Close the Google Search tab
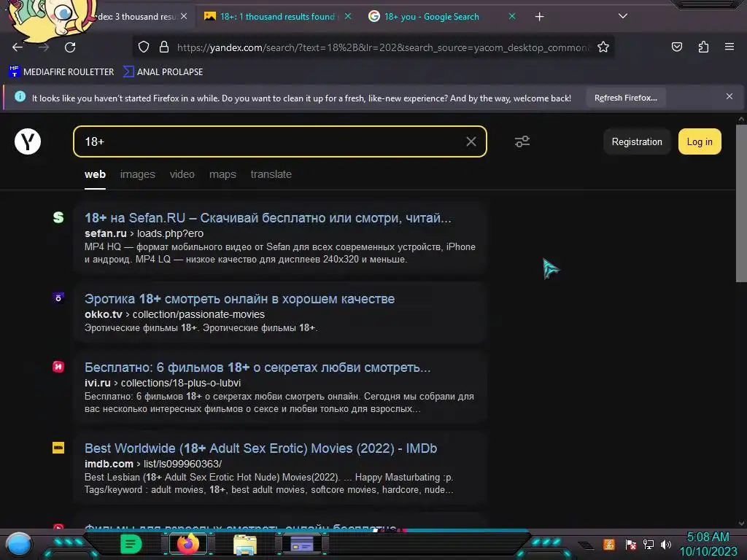This screenshot has width=747, height=560. coord(512,16)
